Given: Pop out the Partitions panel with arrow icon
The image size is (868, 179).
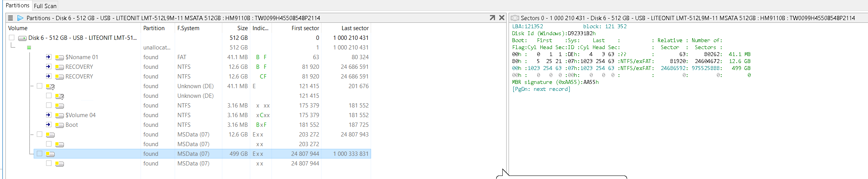Looking at the screenshot, I should pos(492,18).
